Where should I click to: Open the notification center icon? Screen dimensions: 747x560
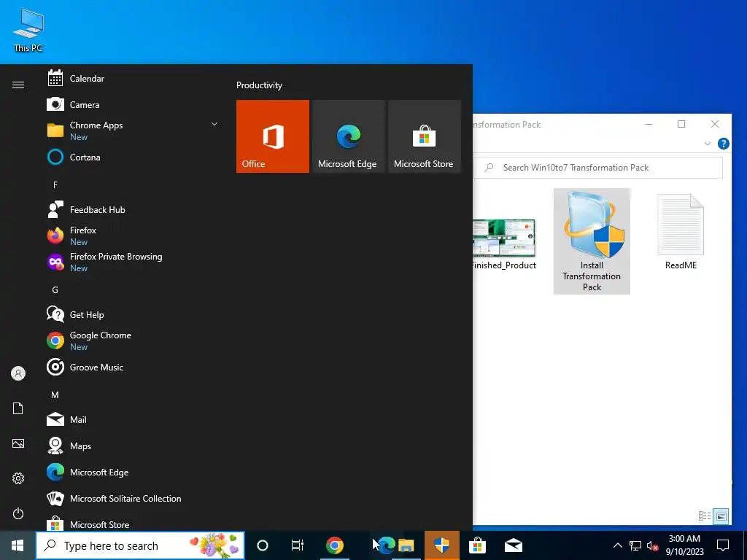click(723, 545)
